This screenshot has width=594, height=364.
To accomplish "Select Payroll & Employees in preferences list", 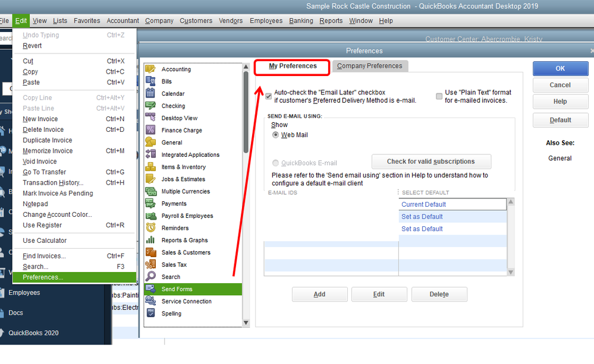I will (x=193, y=216).
